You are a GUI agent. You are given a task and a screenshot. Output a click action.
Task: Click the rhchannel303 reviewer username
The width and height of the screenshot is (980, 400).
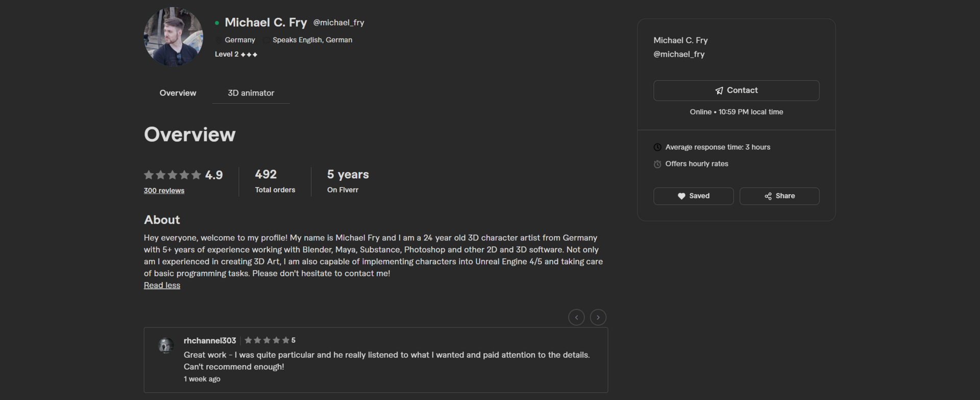pos(210,340)
